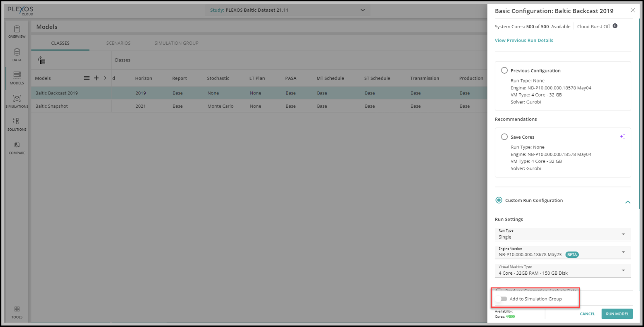This screenshot has height=327, width=644.
Task: Click the Stochastic column header
Action: (x=218, y=78)
